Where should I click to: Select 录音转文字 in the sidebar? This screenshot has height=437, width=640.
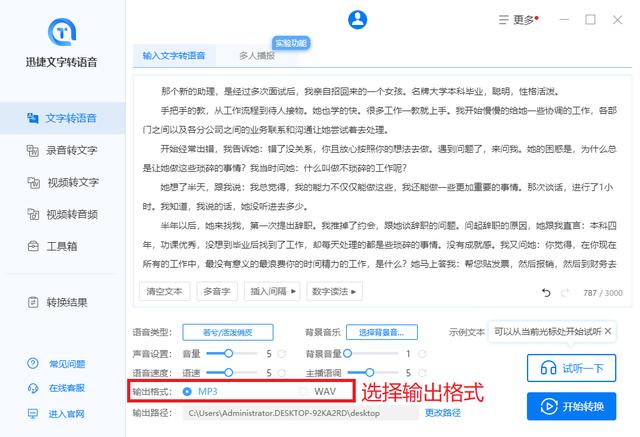[62, 150]
